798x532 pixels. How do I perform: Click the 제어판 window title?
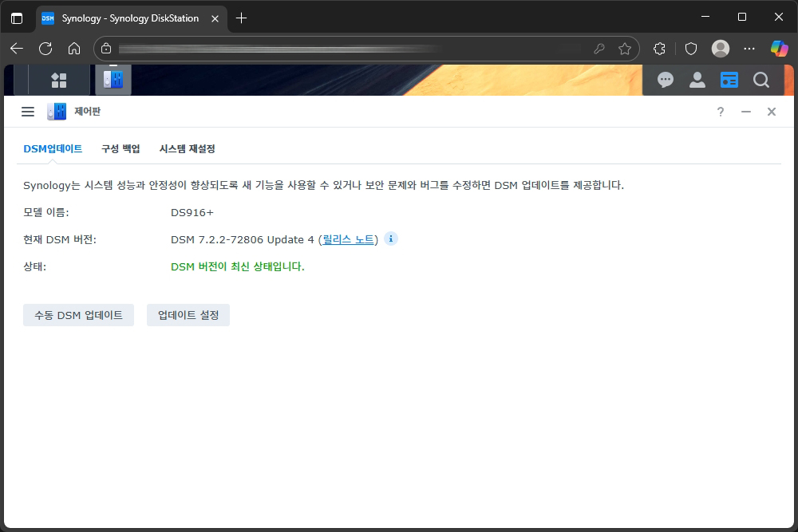(88, 112)
